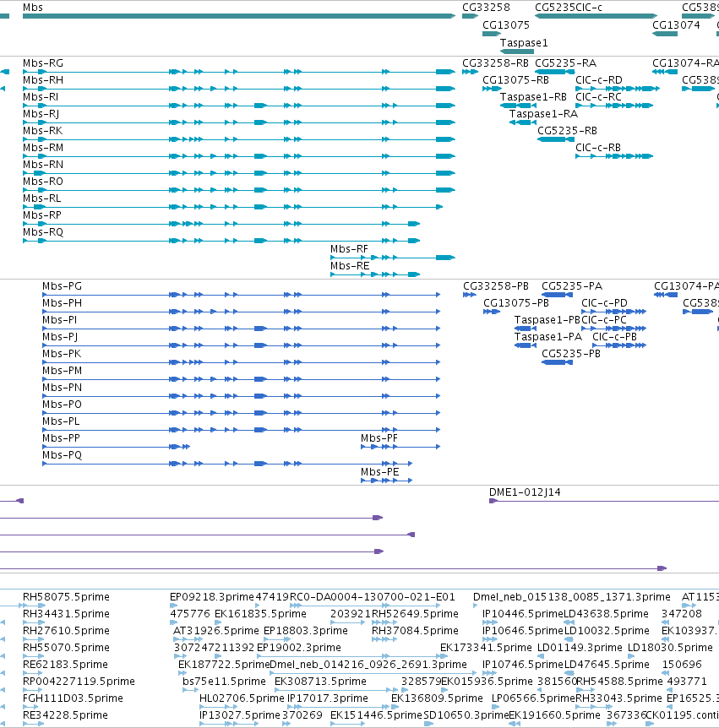Select the Taspase1 gene label
Viewport: 719px width, 728px height.
[524, 43]
